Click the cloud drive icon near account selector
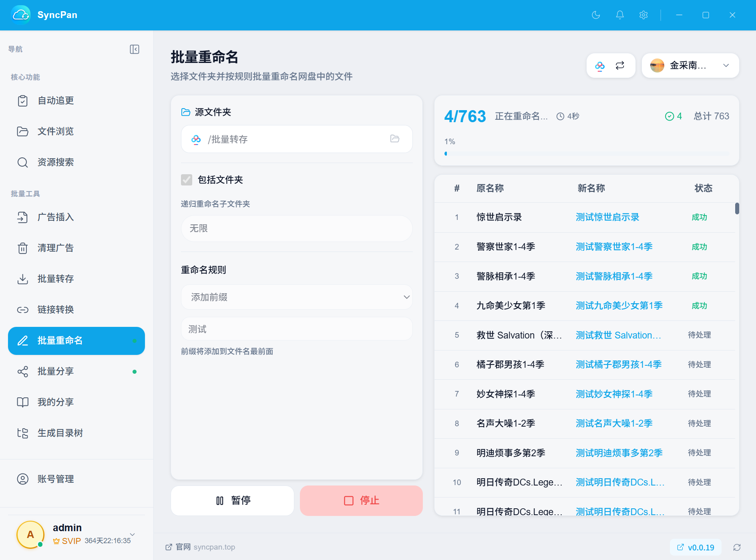The width and height of the screenshot is (756, 560). [x=599, y=66]
